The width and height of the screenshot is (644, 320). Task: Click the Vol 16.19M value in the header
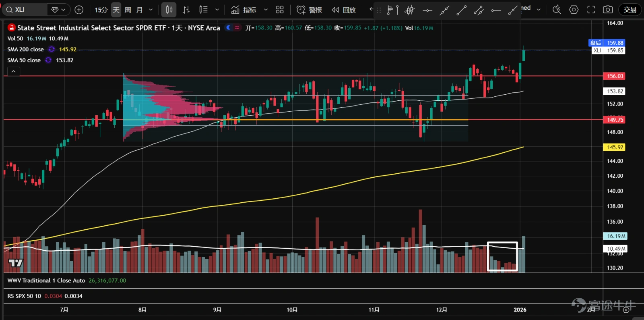[x=419, y=28]
